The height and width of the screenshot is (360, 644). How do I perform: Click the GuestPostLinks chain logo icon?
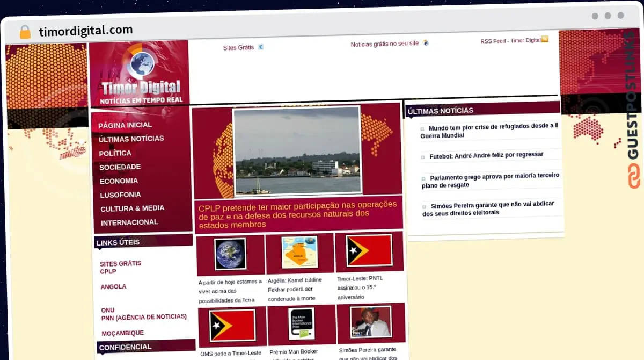pos(634,176)
